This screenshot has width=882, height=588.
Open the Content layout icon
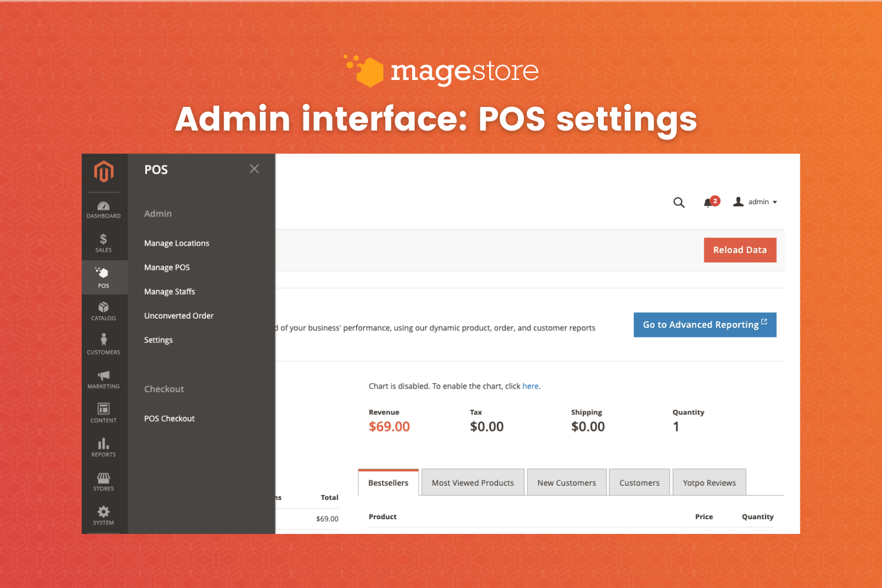coord(103,413)
